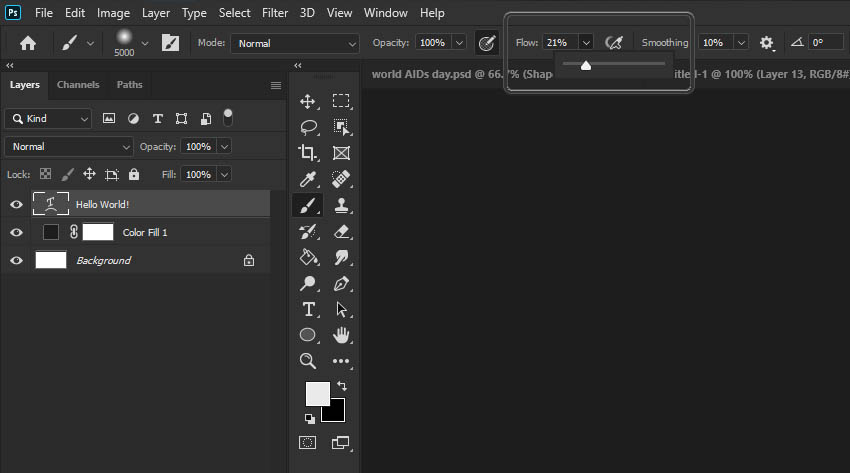Viewport: 850px width, 473px height.
Task: Open the tool preset picker arrow
Action: (x=91, y=43)
